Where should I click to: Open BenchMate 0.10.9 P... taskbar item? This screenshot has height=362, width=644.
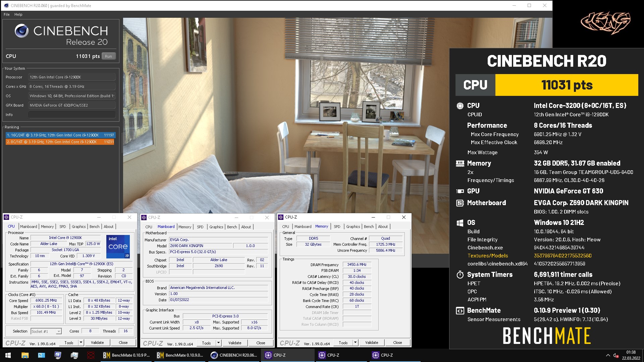click(126, 355)
